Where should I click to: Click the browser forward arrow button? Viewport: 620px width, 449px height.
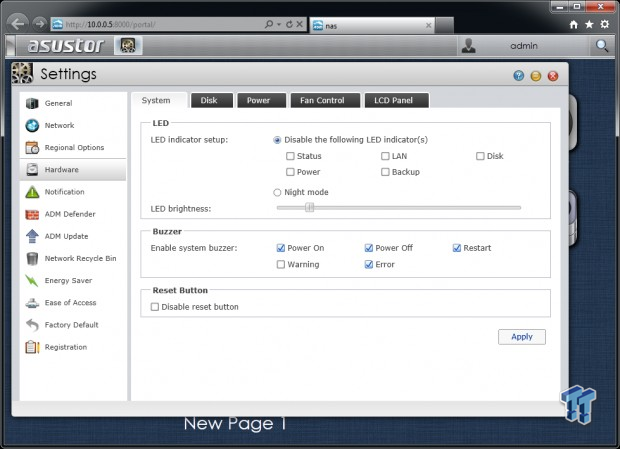click(x=39, y=24)
